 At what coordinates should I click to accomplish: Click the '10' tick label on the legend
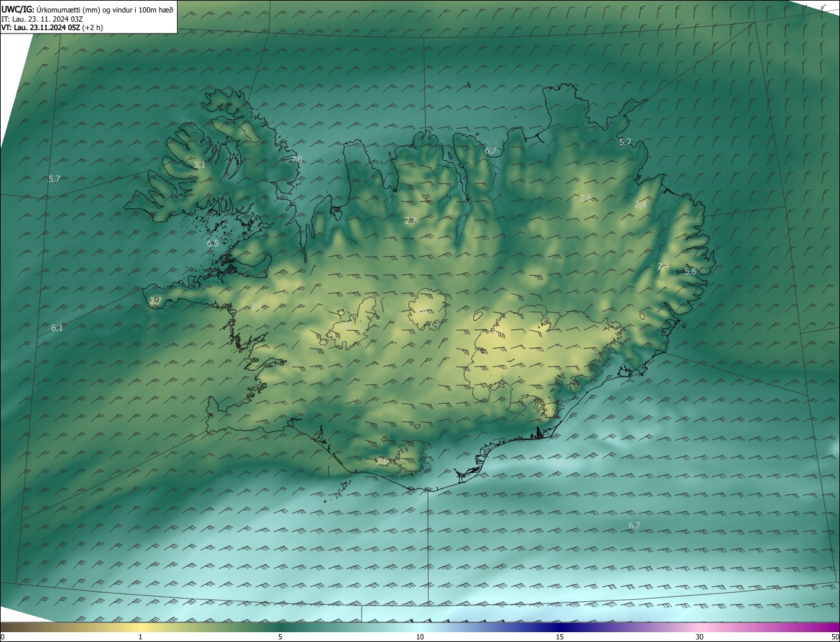coord(420,637)
